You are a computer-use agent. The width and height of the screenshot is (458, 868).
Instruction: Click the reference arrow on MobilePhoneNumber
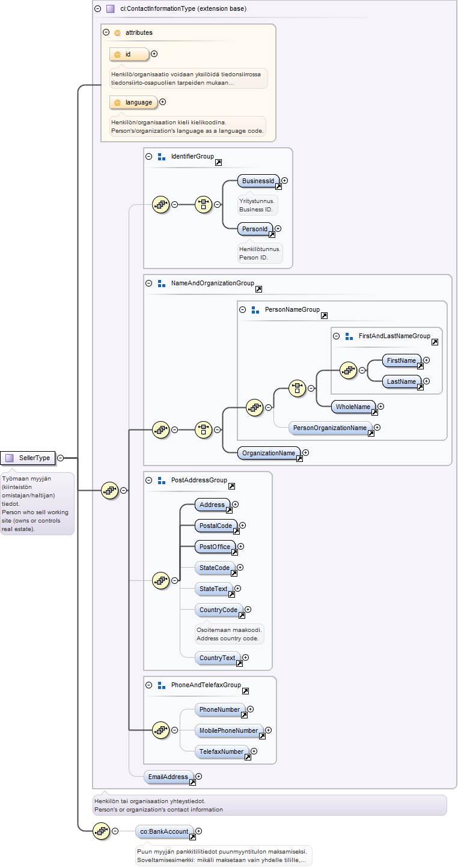262,736
